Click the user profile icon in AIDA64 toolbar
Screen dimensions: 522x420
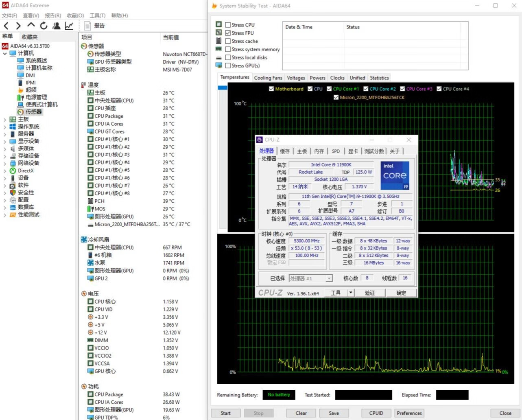(56, 26)
